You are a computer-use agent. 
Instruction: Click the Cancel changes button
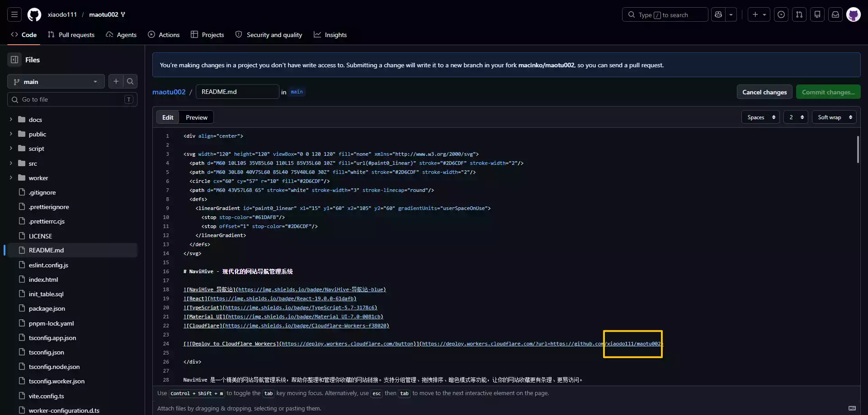point(764,92)
